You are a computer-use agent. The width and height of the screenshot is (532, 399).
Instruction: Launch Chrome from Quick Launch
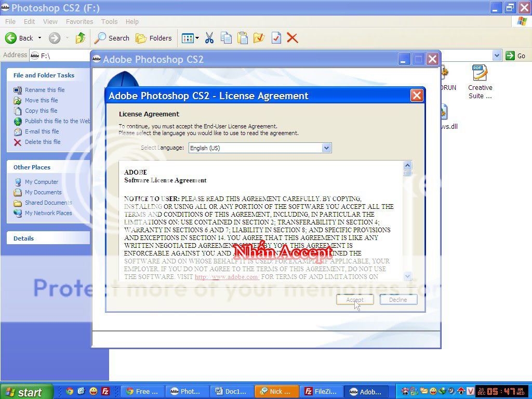coord(70,392)
